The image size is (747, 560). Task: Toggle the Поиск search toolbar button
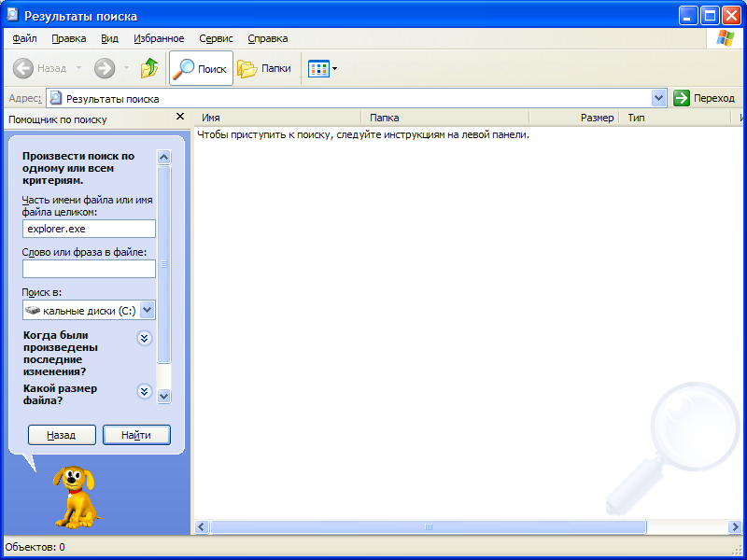(x=201, y=68)
